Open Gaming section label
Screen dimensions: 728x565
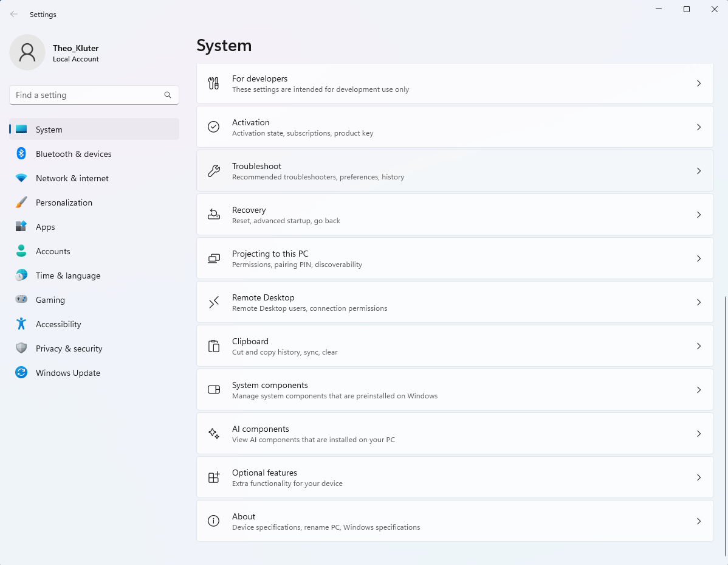(x=50, y=300)
